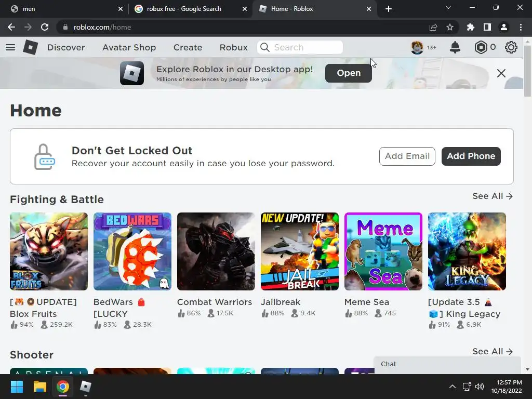Screen dimensions: 532x399
Task: Click the Add Phone button
Action: pyautogui.click(x=471, y=156)
